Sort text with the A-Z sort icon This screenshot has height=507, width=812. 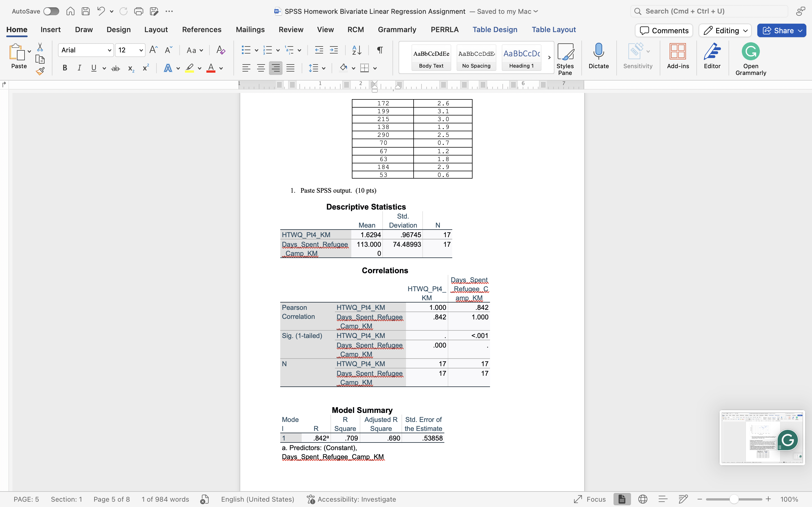tap(356, 50)
